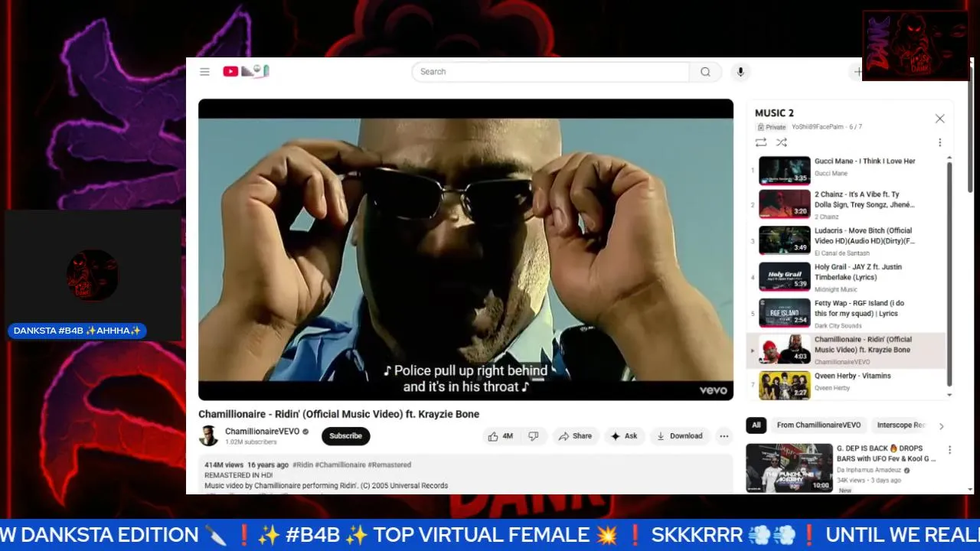Click the search magnifier button
This screenshot has height=551, width=980.
(705, 72)
